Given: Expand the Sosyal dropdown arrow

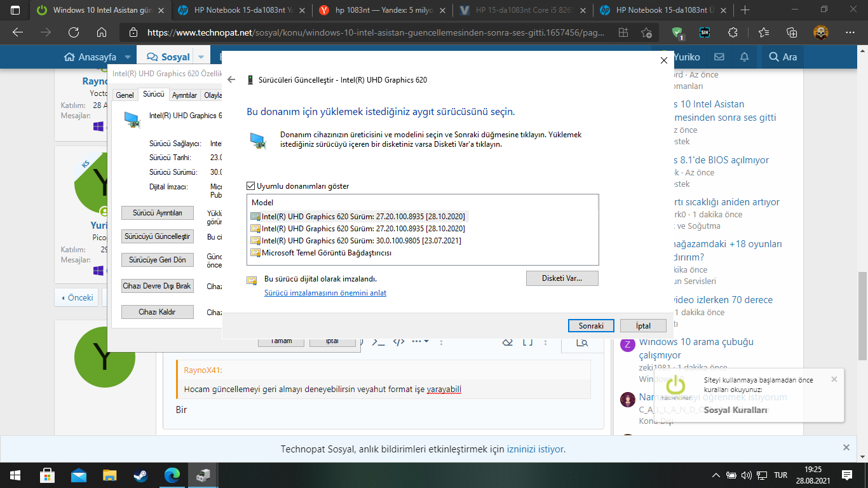Looking at the screenshot, I should point(201,57).
